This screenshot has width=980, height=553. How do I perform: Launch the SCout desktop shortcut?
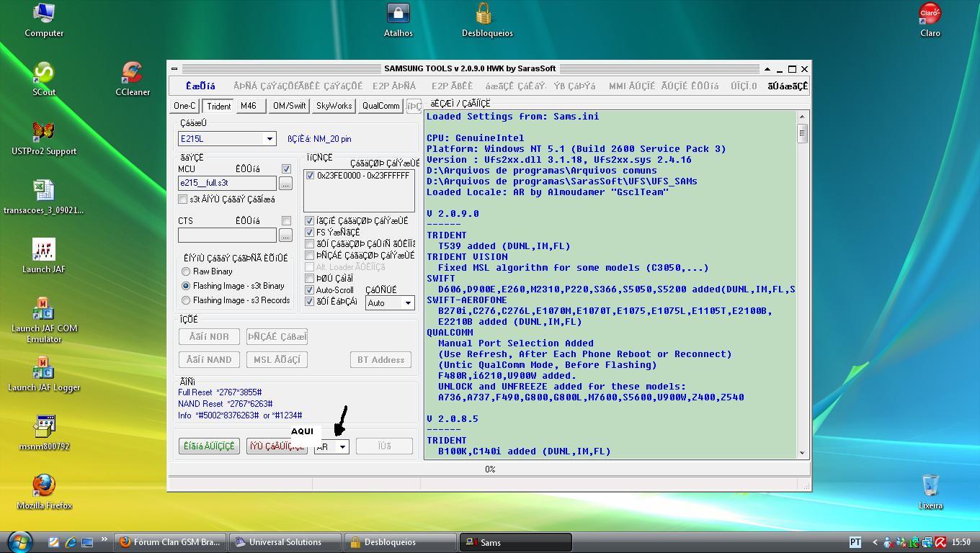[x=44, y=78]
